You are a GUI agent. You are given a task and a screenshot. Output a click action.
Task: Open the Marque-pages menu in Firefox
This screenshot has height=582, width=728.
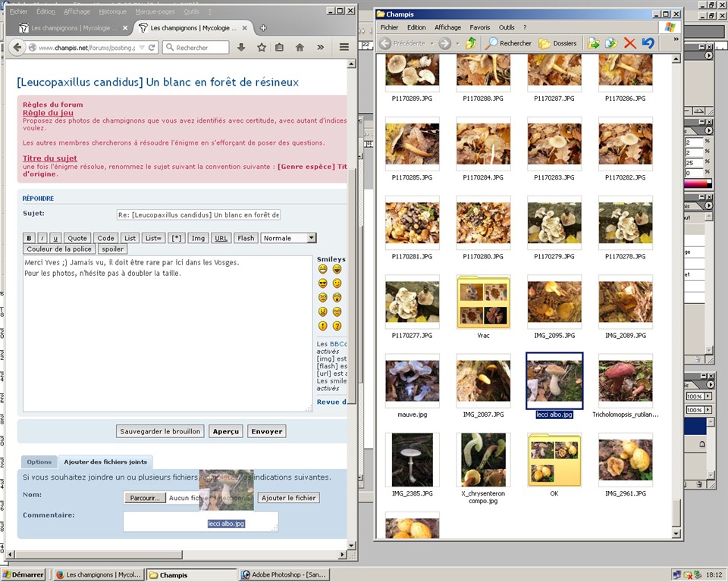point(155,11)
